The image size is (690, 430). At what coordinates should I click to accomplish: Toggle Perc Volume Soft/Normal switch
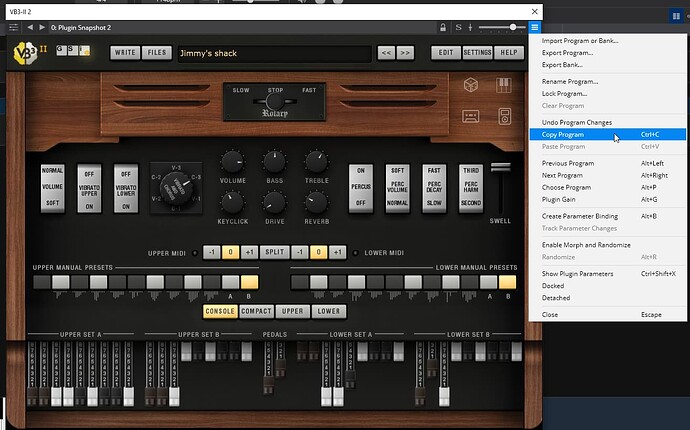point(397,188)
